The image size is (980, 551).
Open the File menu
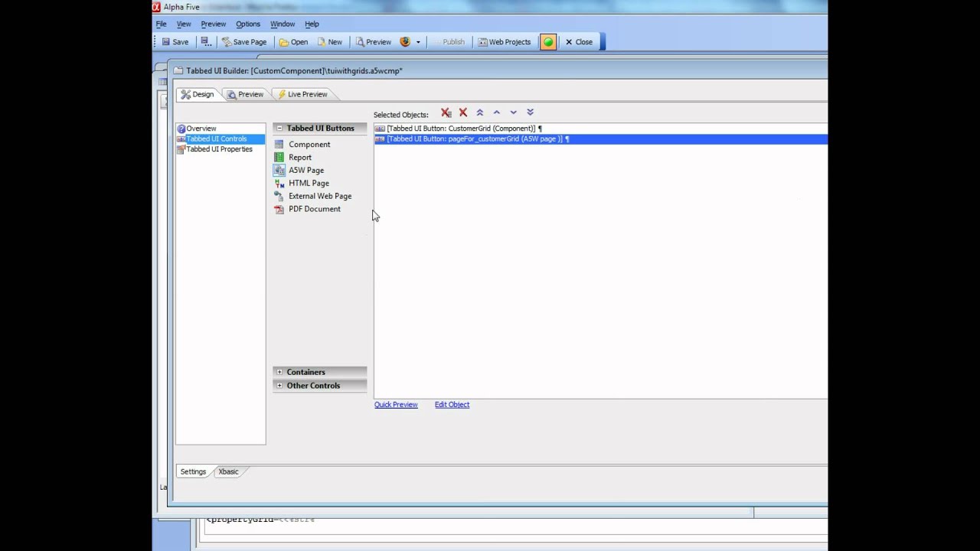click(x=162, y=24)
